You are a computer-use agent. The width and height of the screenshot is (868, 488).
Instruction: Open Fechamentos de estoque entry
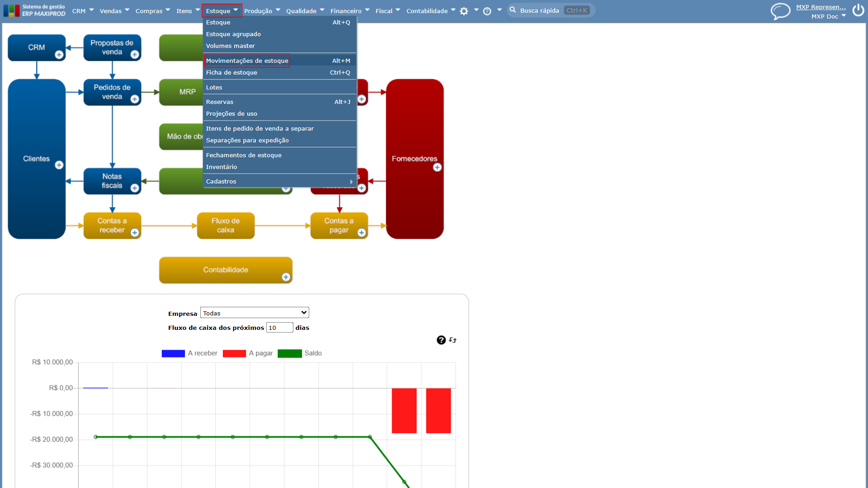(280, 155)
